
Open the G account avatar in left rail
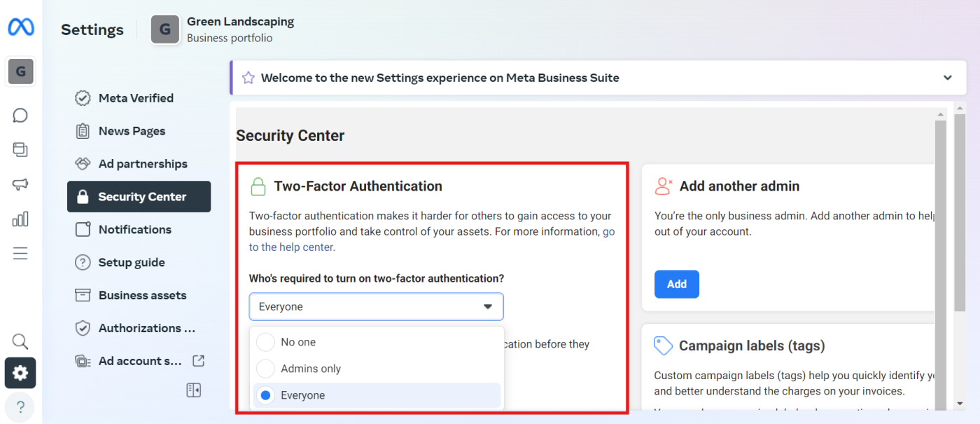(x=20, y=71)
